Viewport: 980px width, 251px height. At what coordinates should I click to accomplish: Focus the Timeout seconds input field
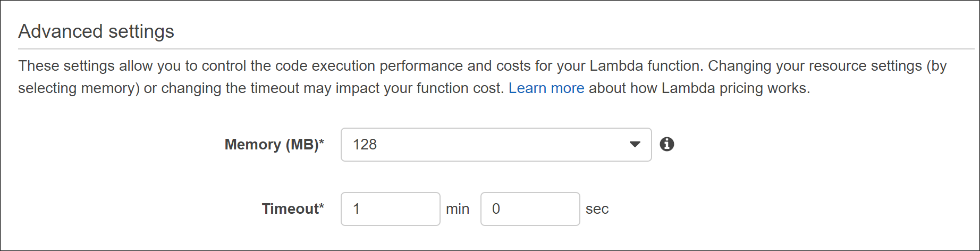[530, 209]
